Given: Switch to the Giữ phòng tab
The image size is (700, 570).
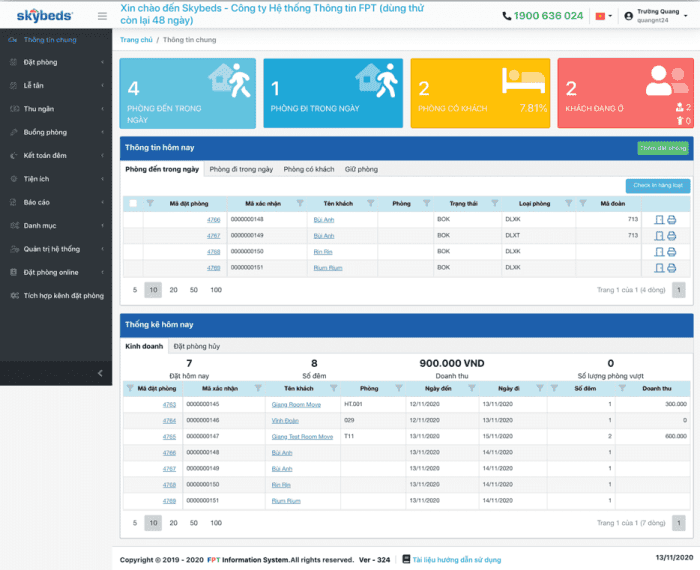Looking at the screenshot, I should pyautogui.click(x=361, y=169).
